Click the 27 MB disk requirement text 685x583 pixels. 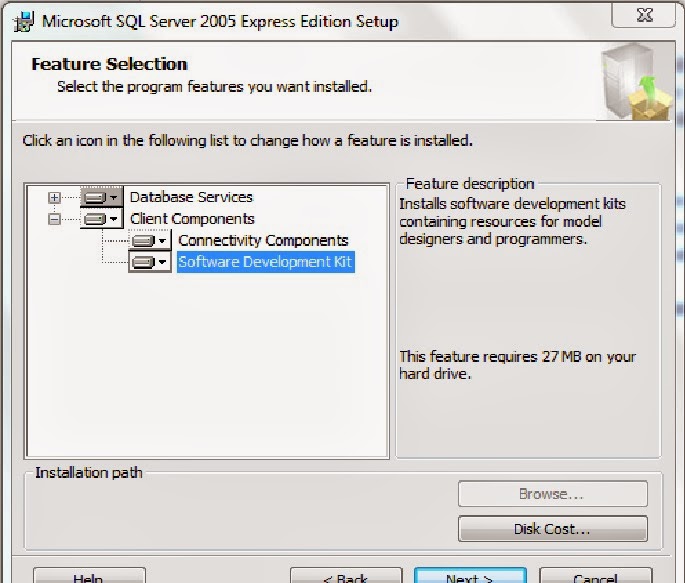coord(517,365)
